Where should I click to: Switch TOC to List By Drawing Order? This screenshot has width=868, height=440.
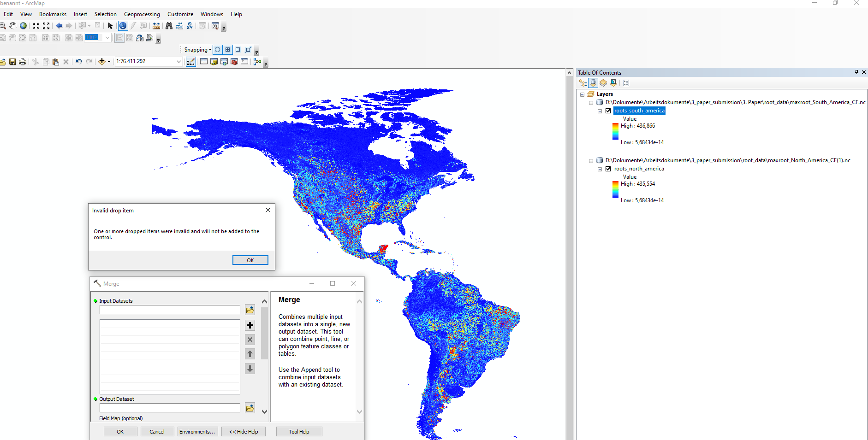(583, 83)
